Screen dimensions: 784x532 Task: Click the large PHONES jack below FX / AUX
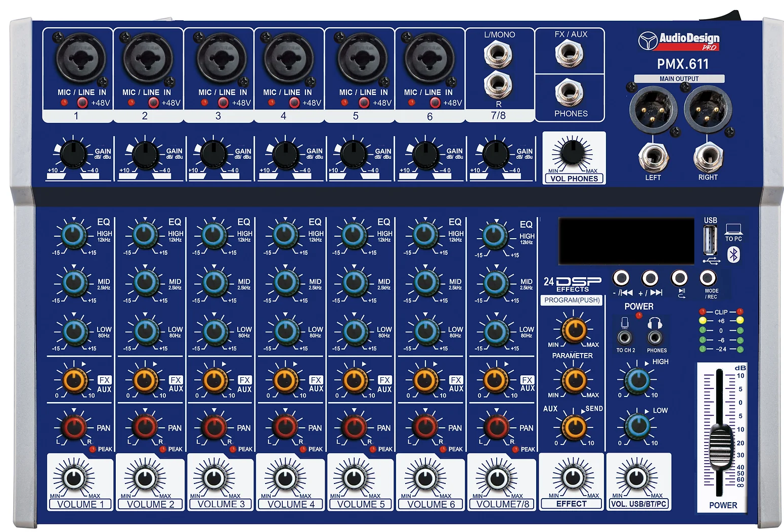coord(569,93)
